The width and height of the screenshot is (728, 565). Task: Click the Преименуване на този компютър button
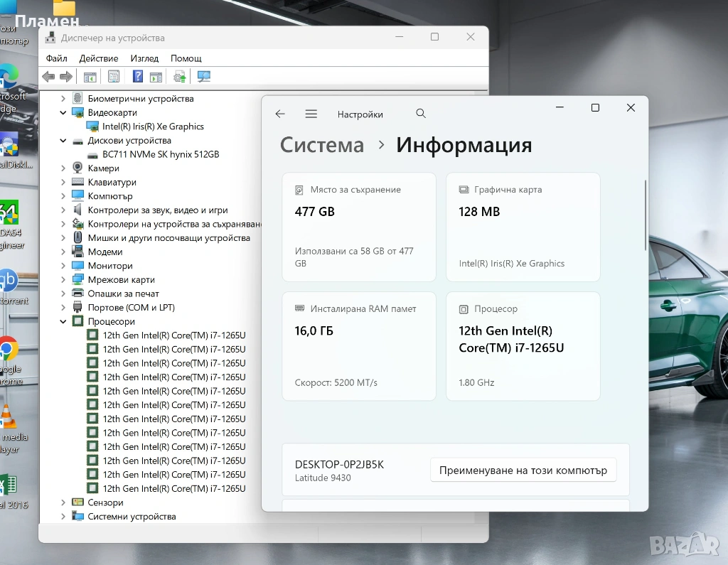pos(523,470)
